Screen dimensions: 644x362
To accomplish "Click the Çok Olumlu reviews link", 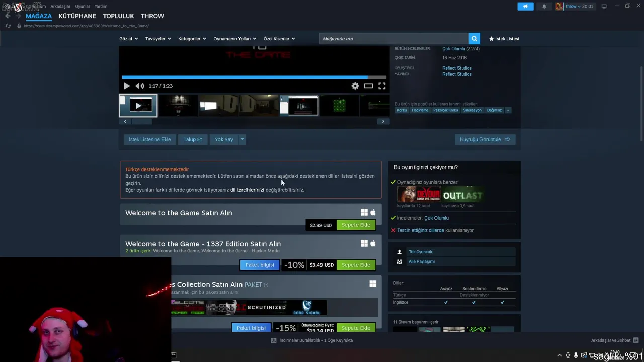I will (x=453, y=49).
